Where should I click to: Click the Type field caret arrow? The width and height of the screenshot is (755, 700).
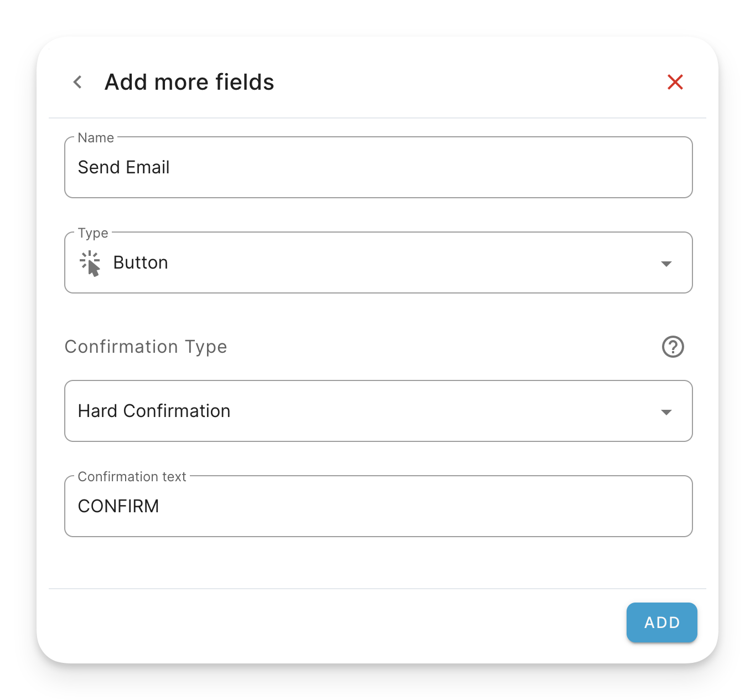pyautogui.click(x=666, y=262)
